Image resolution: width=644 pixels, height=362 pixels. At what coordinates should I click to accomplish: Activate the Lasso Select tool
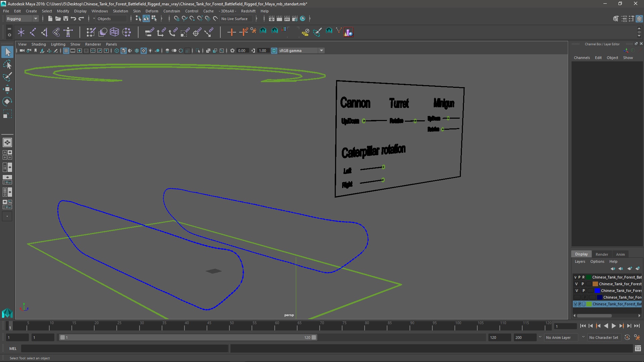pyautogui.click(x=7, y=64)
